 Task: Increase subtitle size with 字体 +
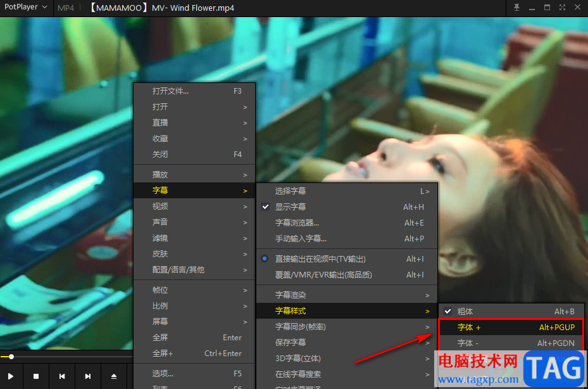click(511, 328)
